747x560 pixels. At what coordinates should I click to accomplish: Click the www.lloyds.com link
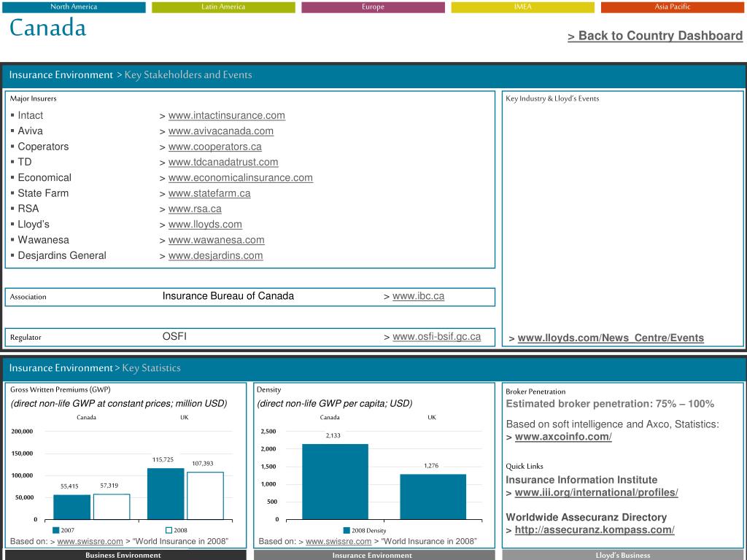(x=205, y=225)
